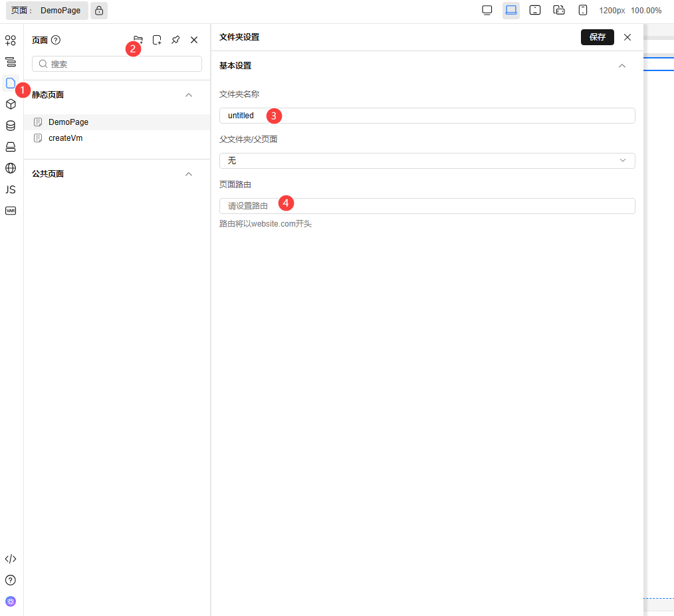The image size is (674, 616).
Task: Open the VAR state management panel
Action: (x=11, y=211)
